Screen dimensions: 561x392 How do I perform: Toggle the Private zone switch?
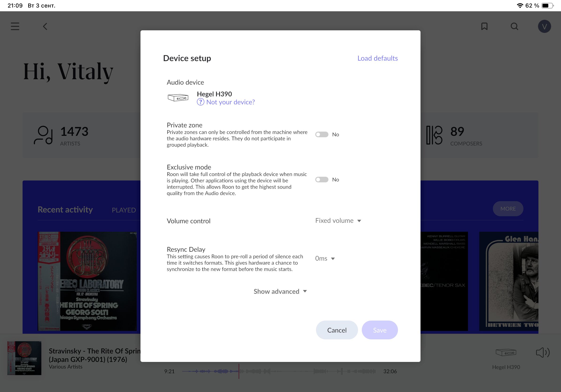322,134
